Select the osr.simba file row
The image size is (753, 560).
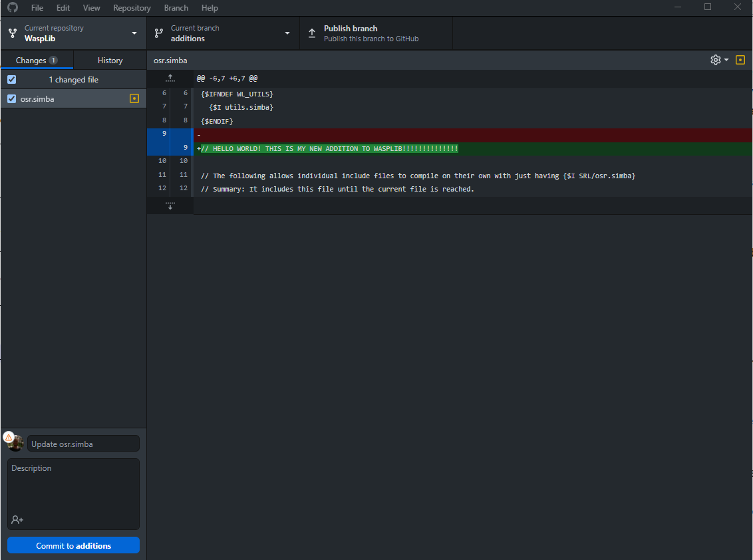(73, 98)
